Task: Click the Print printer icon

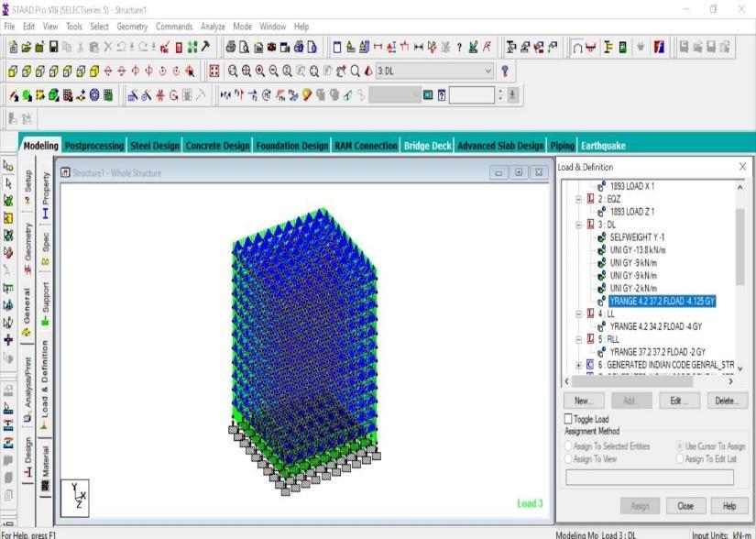Action: pyautogui.click(x=231, y=47)
